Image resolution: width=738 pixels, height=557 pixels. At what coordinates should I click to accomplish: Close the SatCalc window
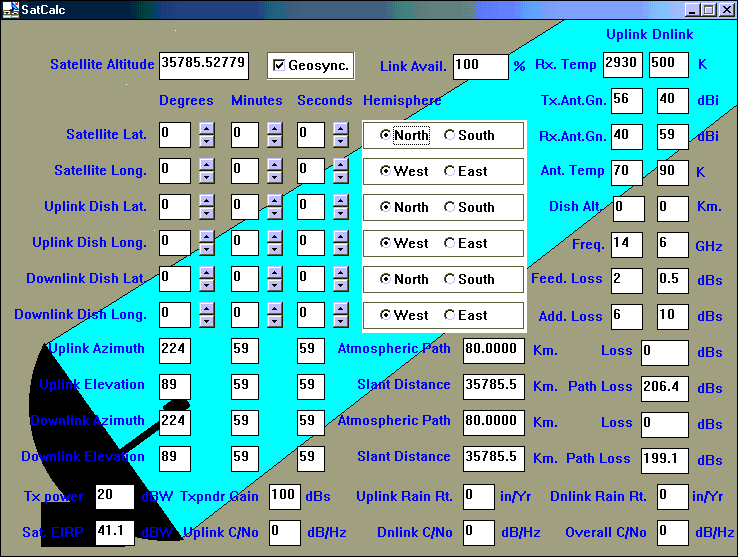726,9
